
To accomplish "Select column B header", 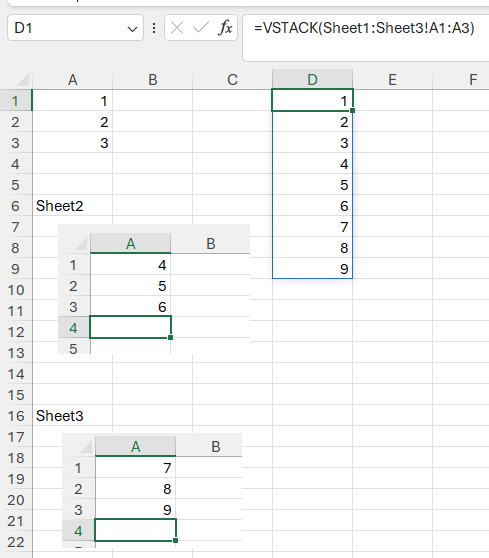I will tap(153, 80).
